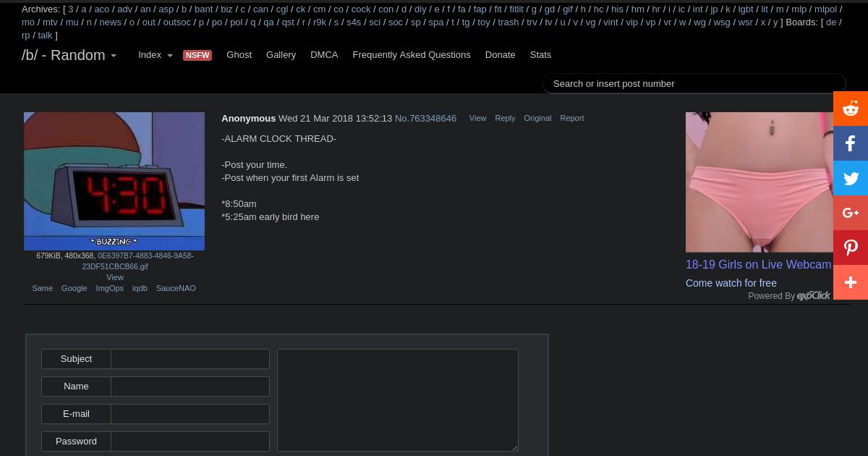Open the /cock/ archive link
868x456 pixels.
361,9
